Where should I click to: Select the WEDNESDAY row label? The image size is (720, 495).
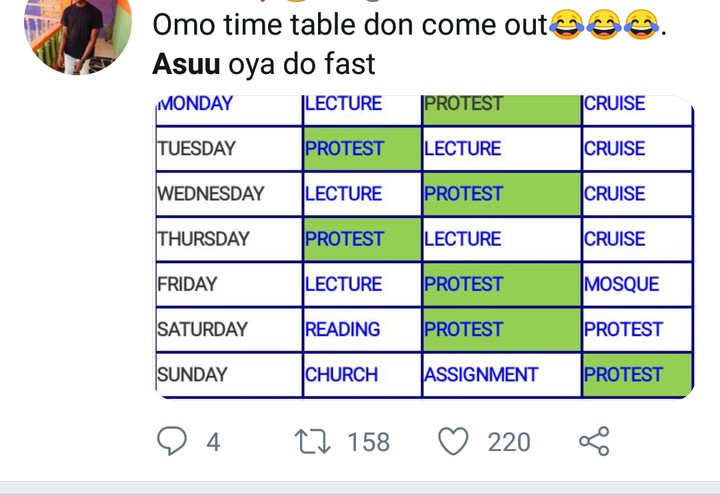click(x=210, y=194)
